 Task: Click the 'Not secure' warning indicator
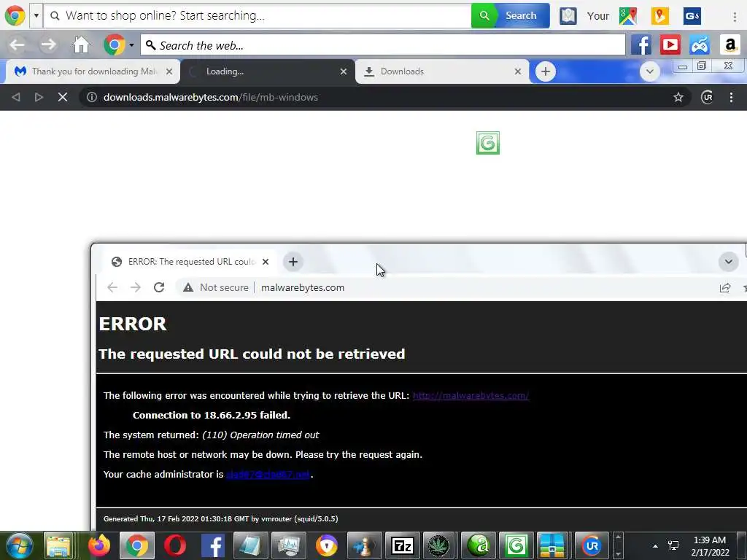pos(216,287)
